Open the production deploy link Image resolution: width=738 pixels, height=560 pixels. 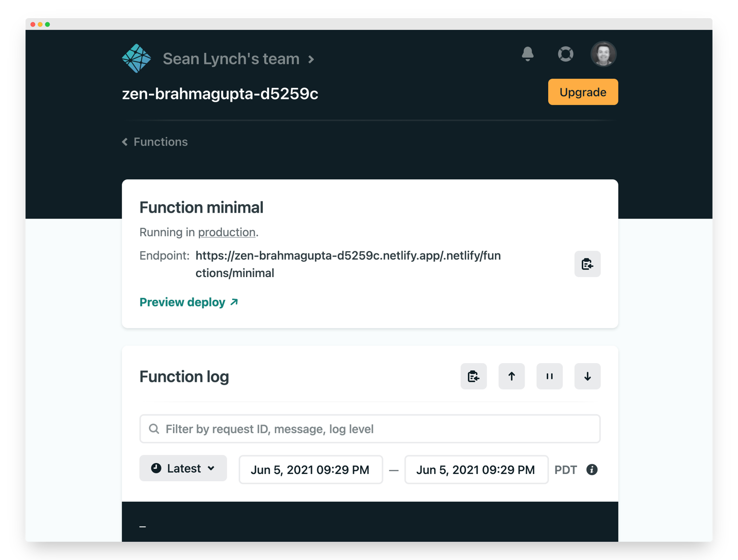coord(226,232)
